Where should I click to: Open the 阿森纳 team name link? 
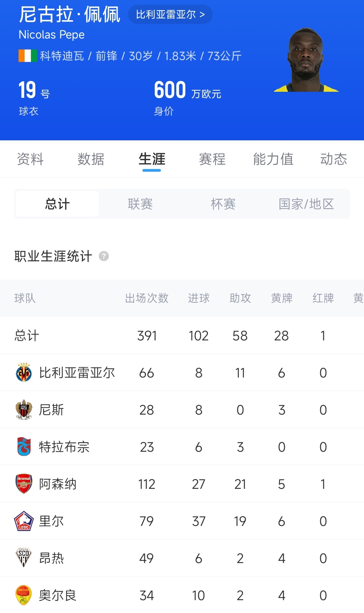tap(58, 484)
